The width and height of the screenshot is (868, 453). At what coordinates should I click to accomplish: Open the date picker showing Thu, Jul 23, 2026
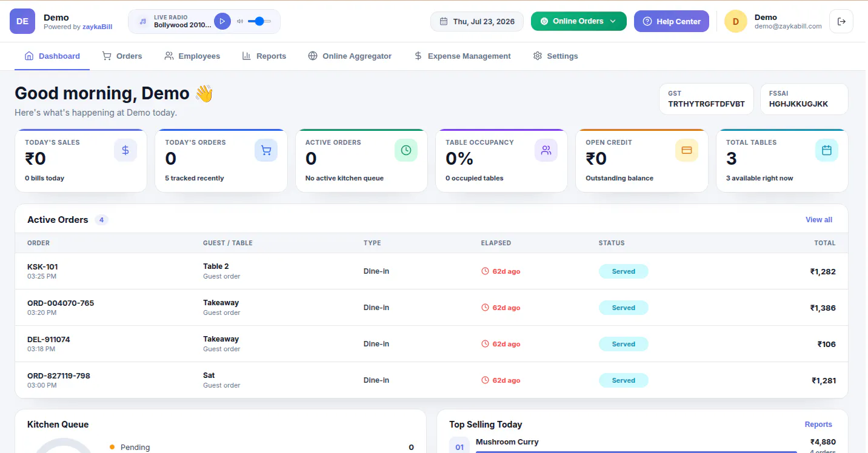(x=477, y=21)
